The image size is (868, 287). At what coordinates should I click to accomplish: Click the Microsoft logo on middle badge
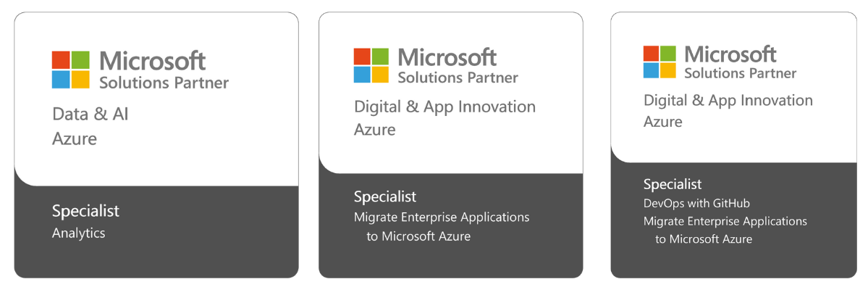pyautogui.click(x=371, y=65)
